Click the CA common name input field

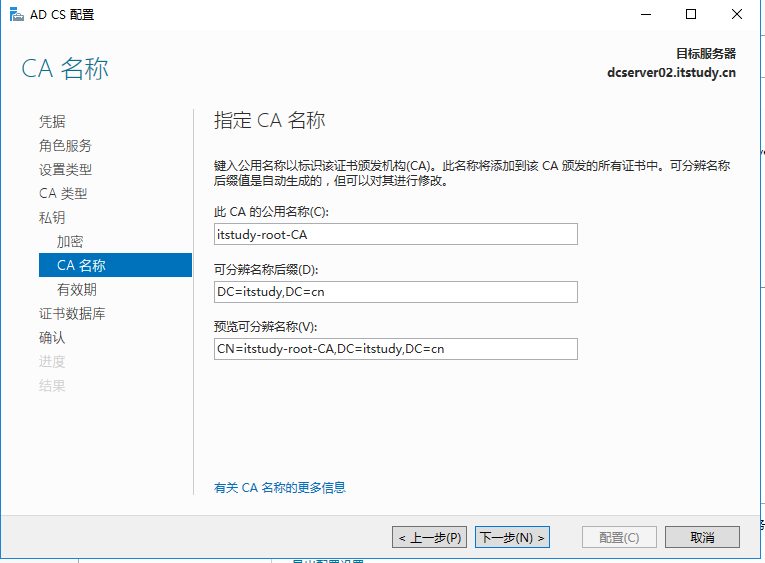coord(396,234)
